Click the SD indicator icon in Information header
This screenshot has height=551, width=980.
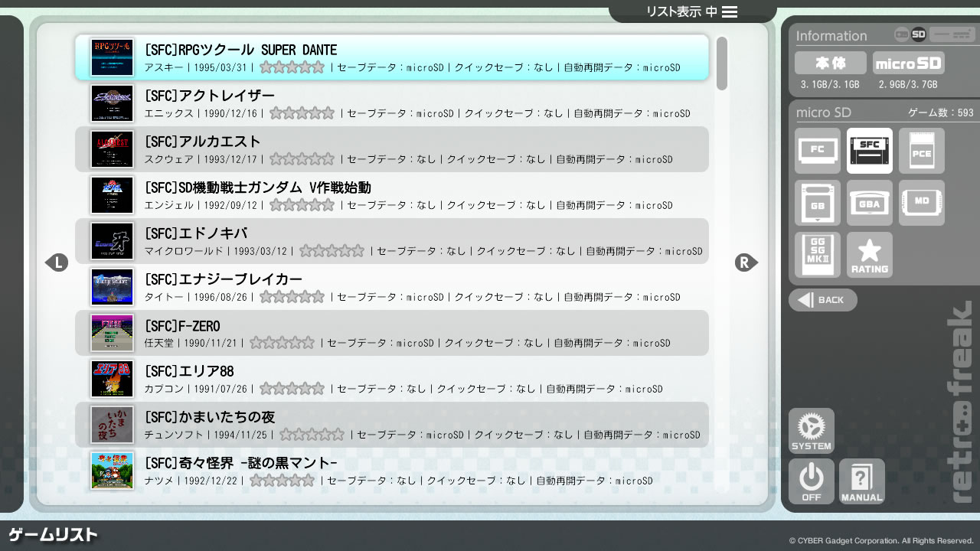919,34
